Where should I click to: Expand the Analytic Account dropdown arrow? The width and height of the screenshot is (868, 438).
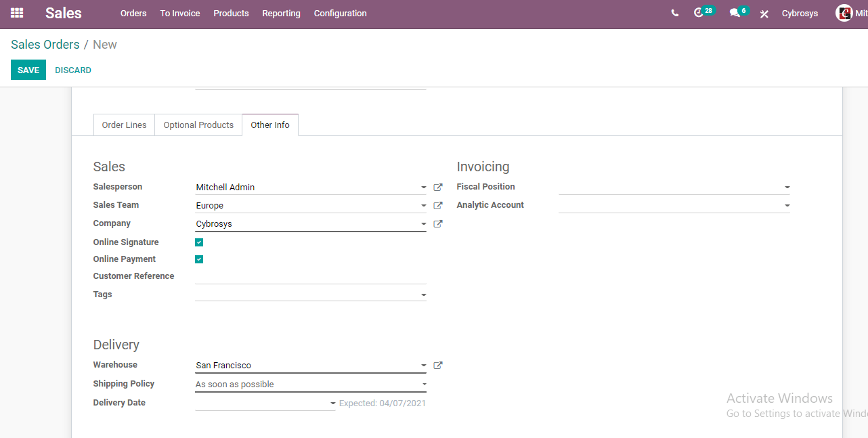(x=787, y=206)
